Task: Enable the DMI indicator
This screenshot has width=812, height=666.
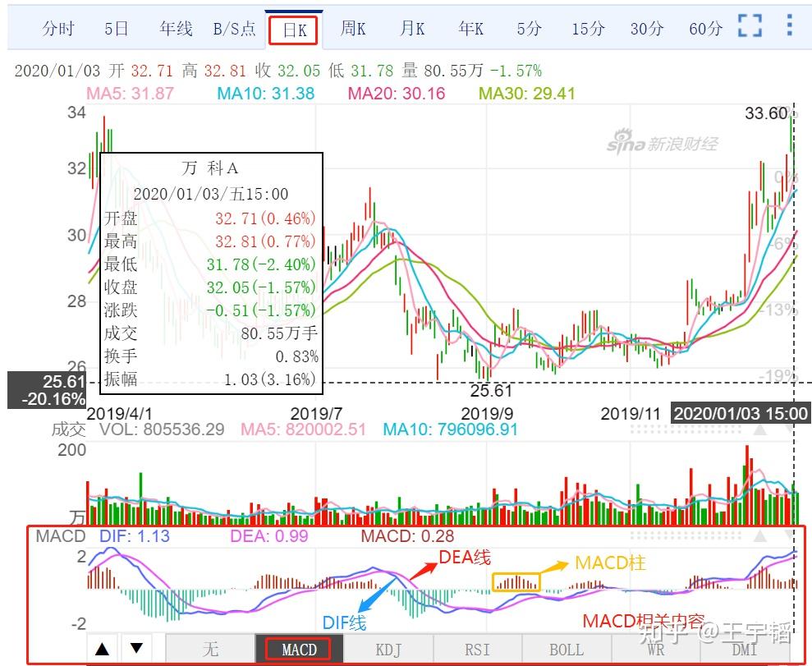Action: pos(744,649)
